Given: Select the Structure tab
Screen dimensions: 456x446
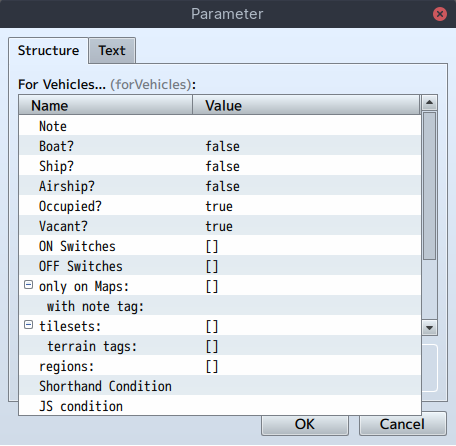Looking at the screenshot, I should 48,51.
